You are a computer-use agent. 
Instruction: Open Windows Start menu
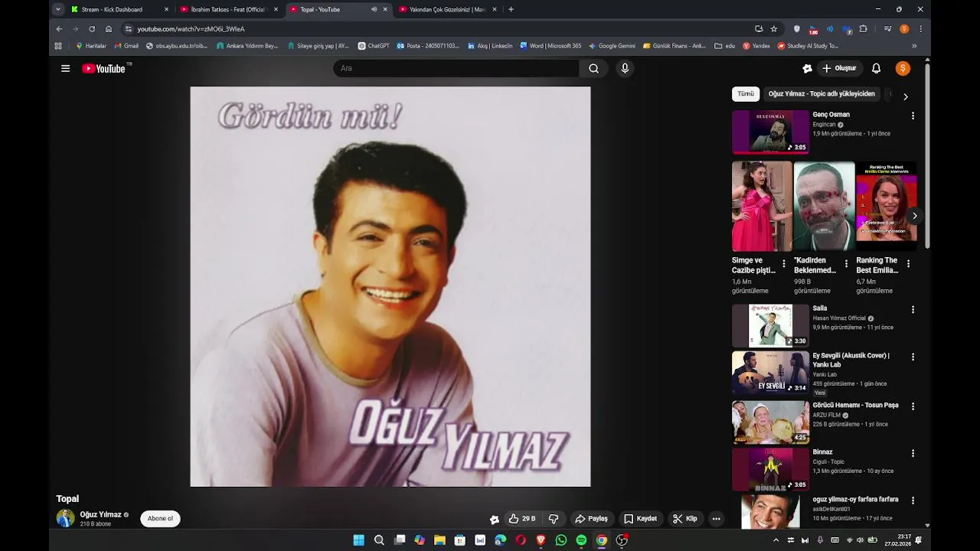358,540
